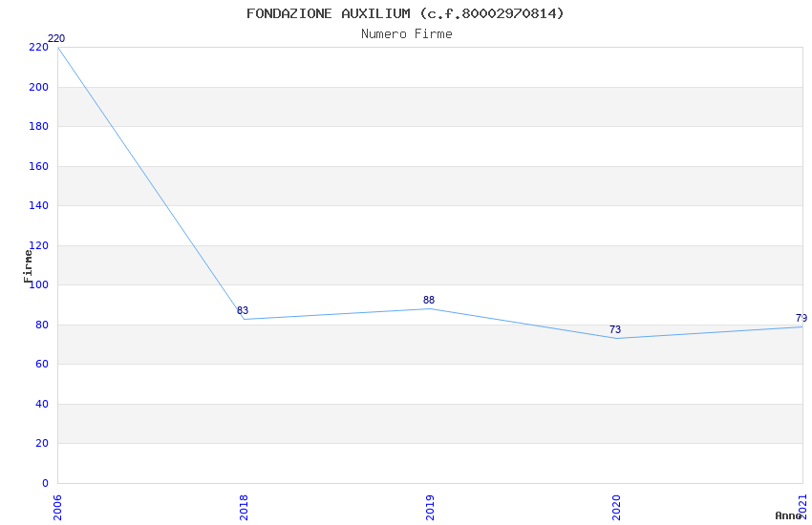Image resolution: width=812 pixels, height=525 pixels.
Task: Click the x-axis year 2020
Action: coord(616,508)
